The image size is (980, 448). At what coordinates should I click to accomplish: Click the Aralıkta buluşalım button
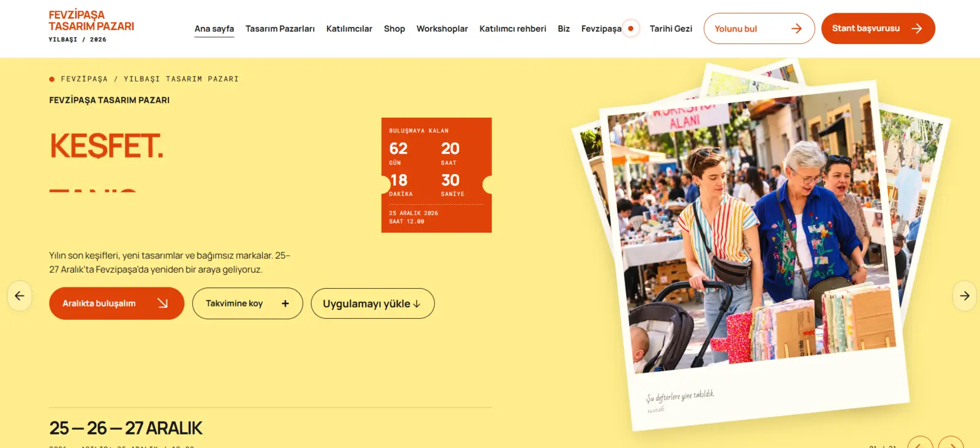click(x=116, y=303)
